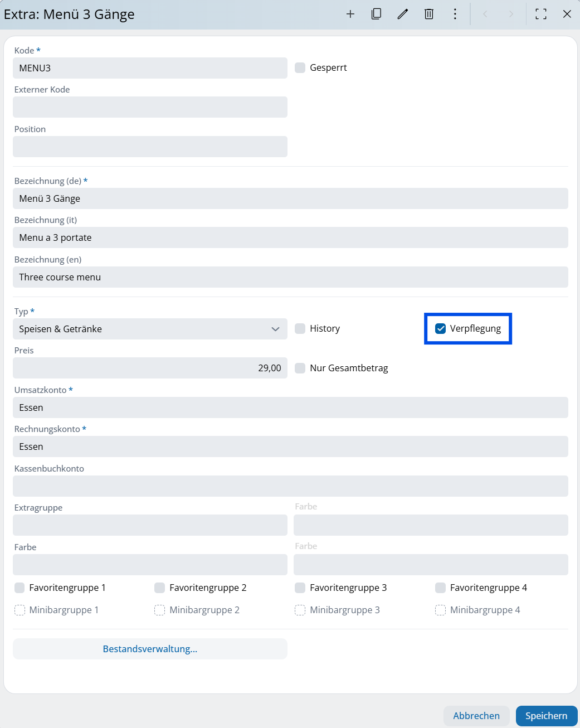Toggle fullscreen dialog icon
This screenshot has width=580, height=728.
[x=541, y=14]
